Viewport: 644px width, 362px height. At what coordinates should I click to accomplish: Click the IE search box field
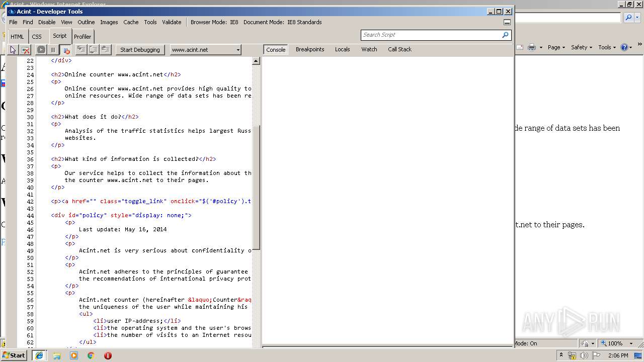click(x=568, y=18)
